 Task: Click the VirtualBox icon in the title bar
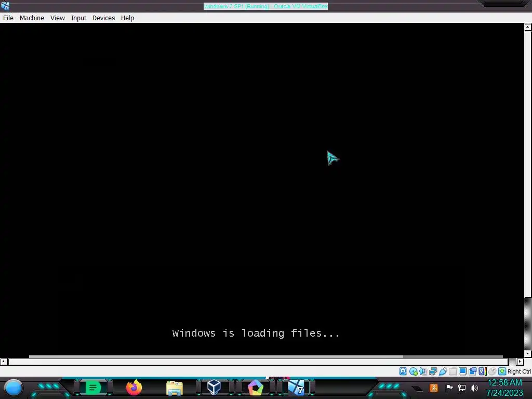[5, 6]
